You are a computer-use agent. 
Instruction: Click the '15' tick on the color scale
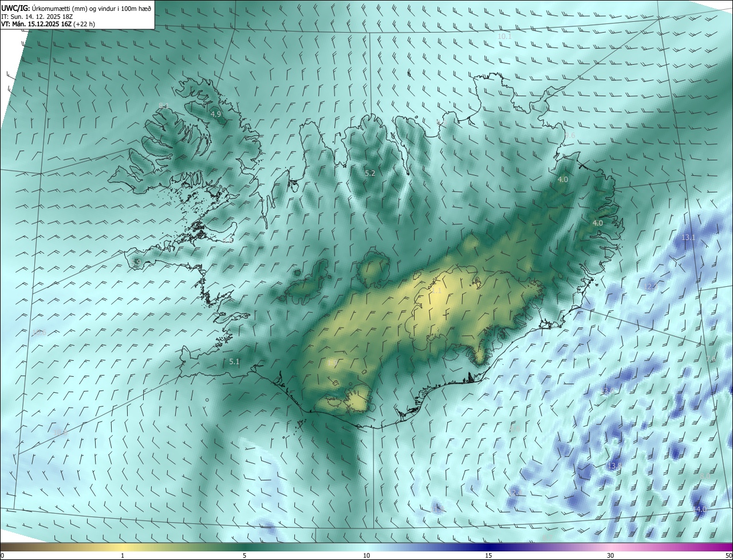488,555
